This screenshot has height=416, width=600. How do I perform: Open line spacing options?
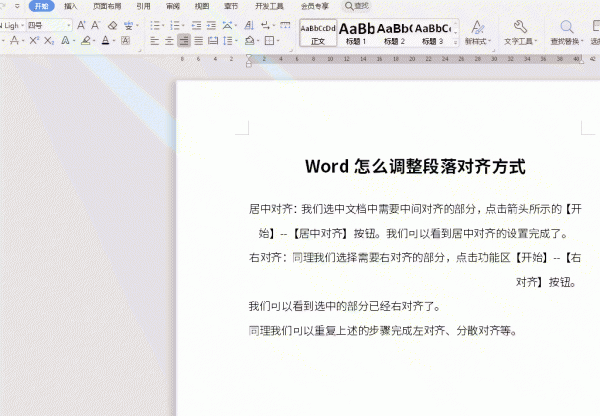[x=228, y=40]
